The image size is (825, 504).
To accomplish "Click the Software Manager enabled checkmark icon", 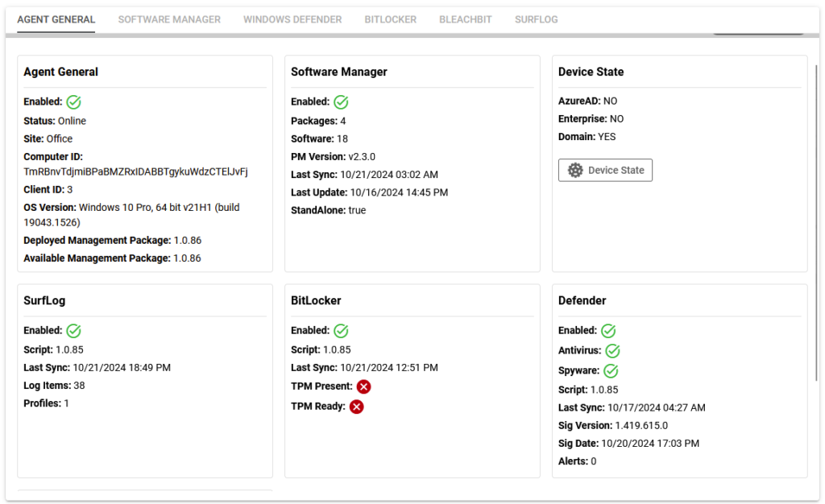I will point(341,102).
